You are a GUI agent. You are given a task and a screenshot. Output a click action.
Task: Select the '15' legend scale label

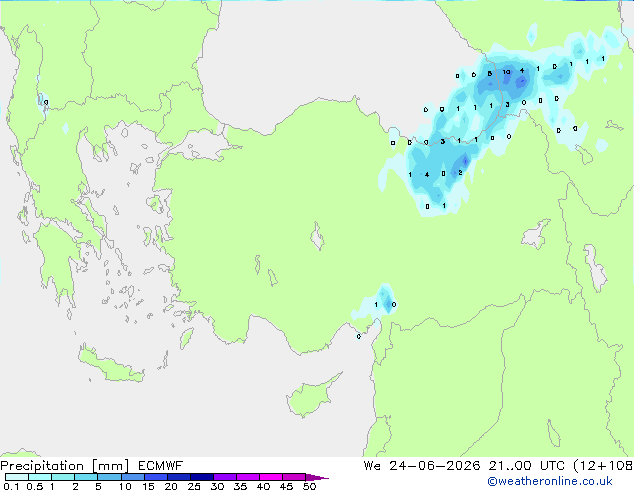[x=148, y=486]
